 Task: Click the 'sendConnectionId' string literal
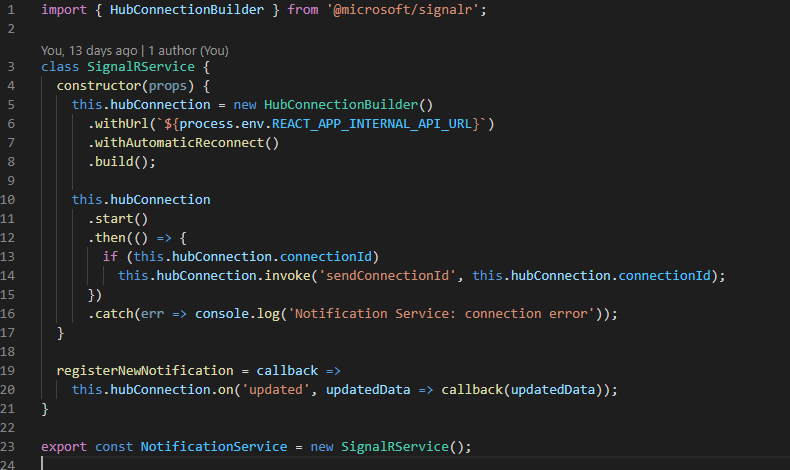point(387,276)
